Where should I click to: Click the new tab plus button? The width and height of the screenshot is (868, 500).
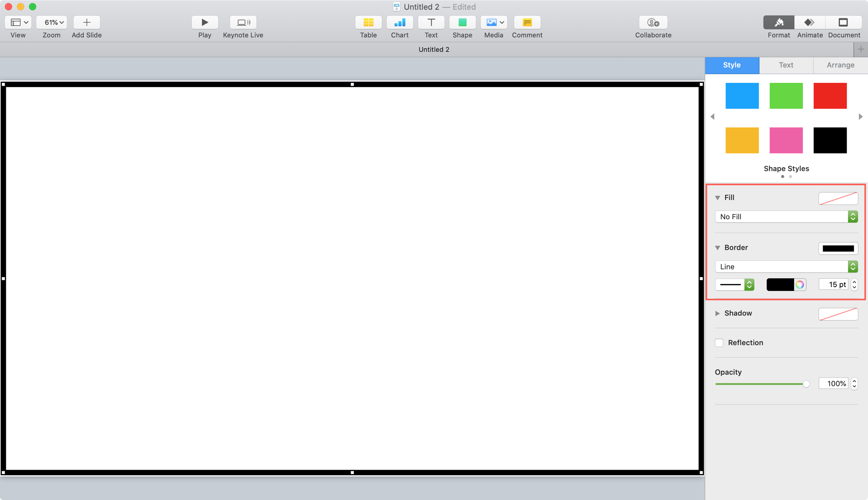pyautogui.click(x=861, y=49)
